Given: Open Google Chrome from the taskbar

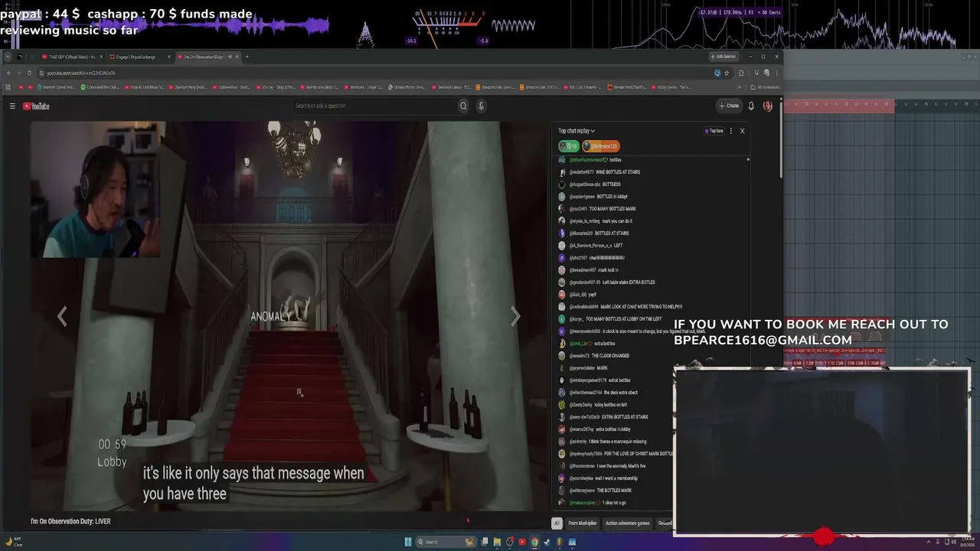Looking at the screenshot, I should (534, 542).
